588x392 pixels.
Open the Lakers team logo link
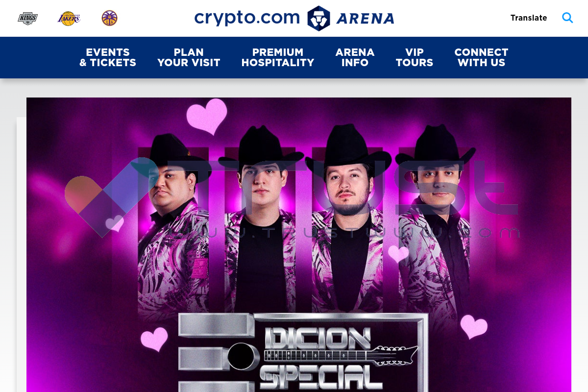click(x=69, y=19)
